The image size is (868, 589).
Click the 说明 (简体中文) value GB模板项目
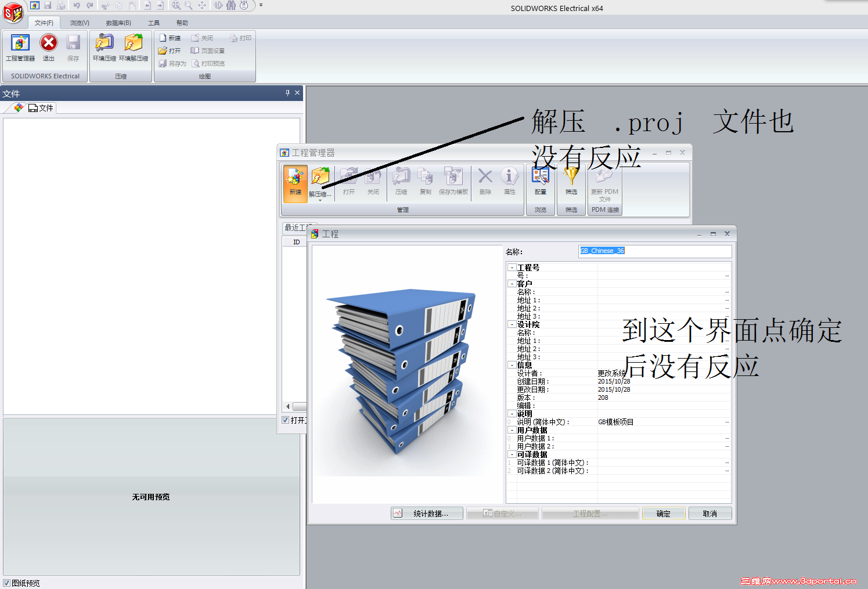(616, 422)
